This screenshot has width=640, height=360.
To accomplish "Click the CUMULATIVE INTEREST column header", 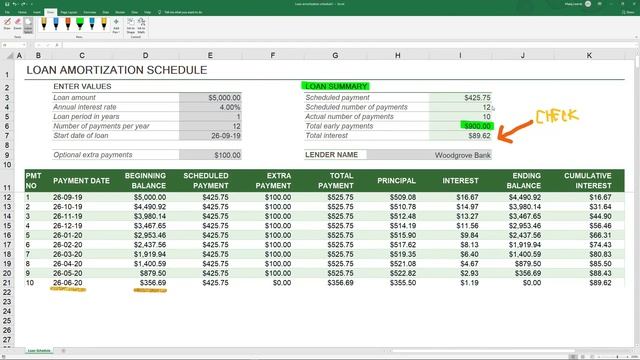I will pyautogui.click(x=588, y=181).
